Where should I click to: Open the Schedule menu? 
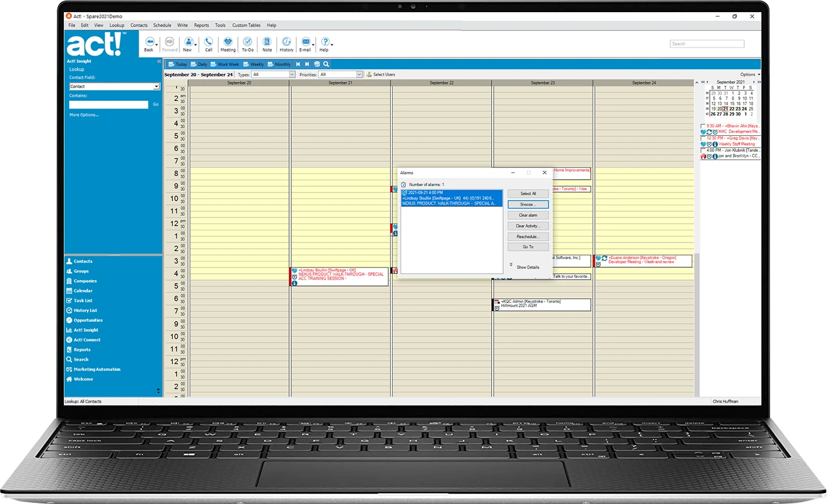[x=162, y=26]
